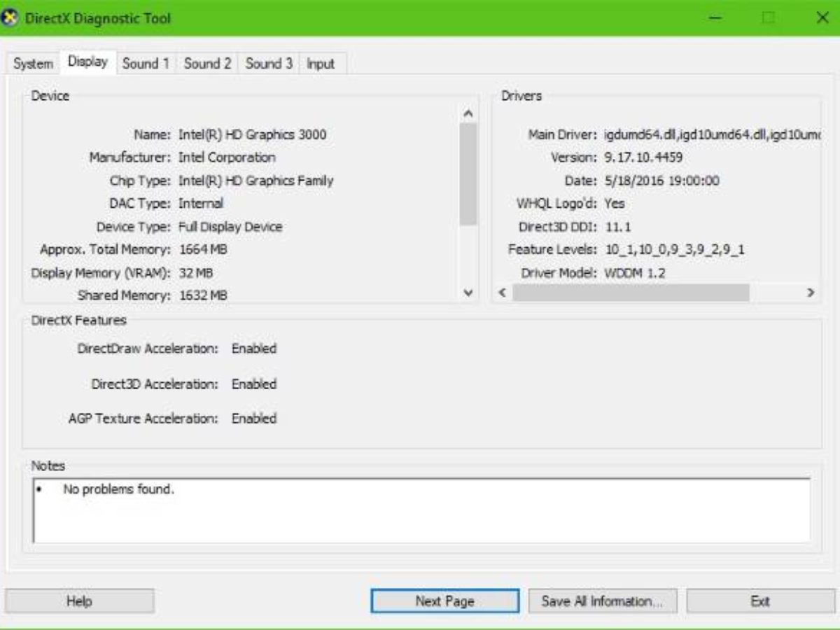Go to the Sound 3 tab

[269, 64]
